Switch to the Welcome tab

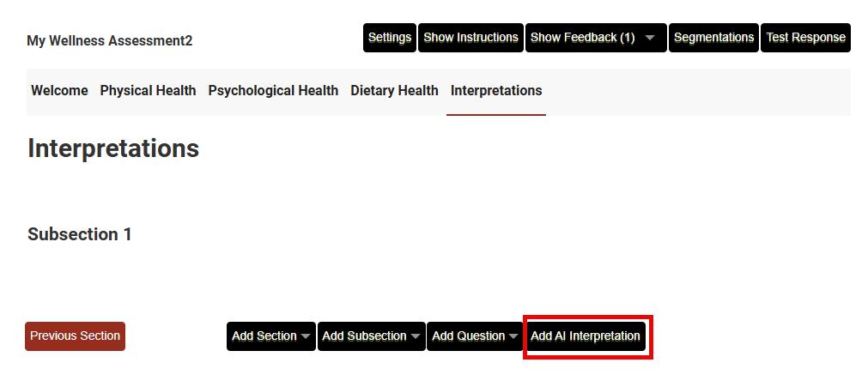(59, 91)
